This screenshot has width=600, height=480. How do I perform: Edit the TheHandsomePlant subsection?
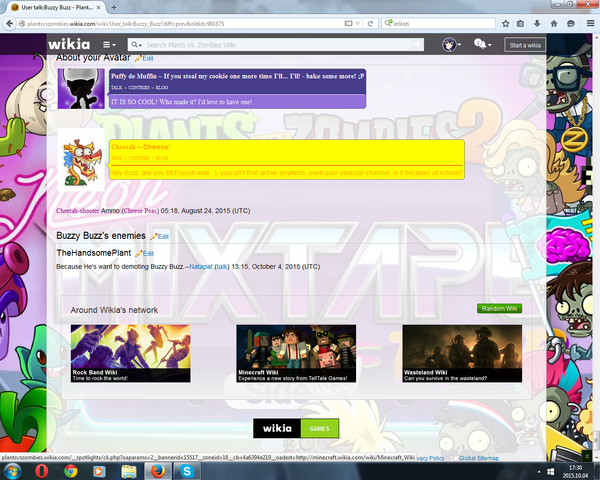pos(145,253)
